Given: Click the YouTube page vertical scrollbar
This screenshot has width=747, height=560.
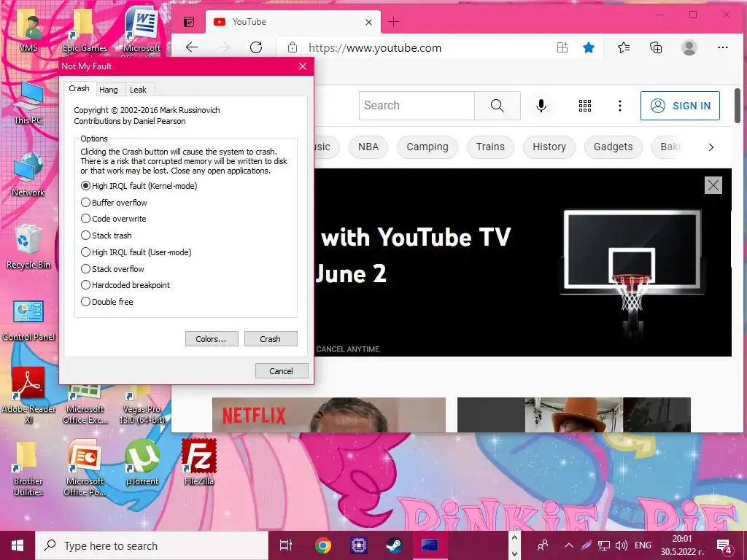Looking at the screenshot, I should point(738,105).
